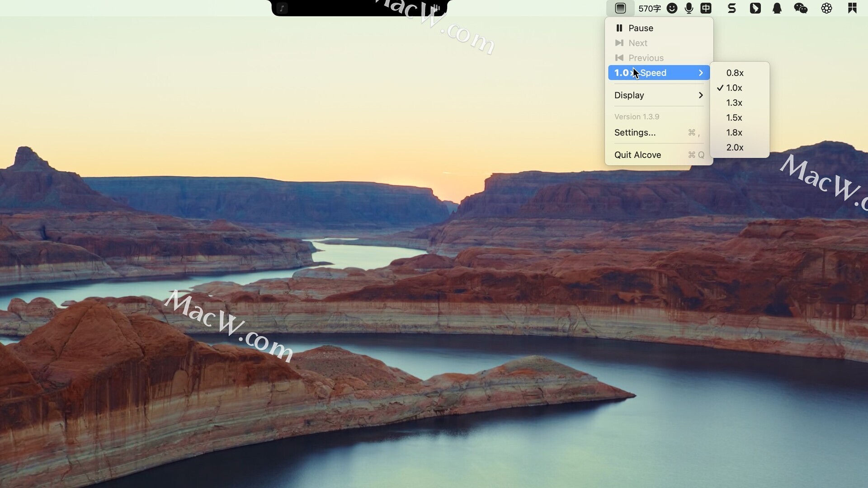Click the smiley face menu bar icon
Viewport: 868px width, 488px height.
672,8
